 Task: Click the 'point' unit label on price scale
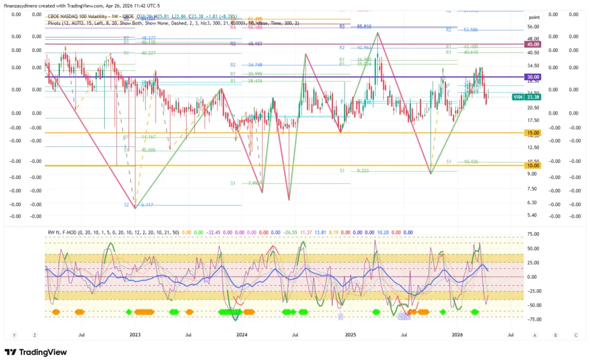tap(534, 17)
